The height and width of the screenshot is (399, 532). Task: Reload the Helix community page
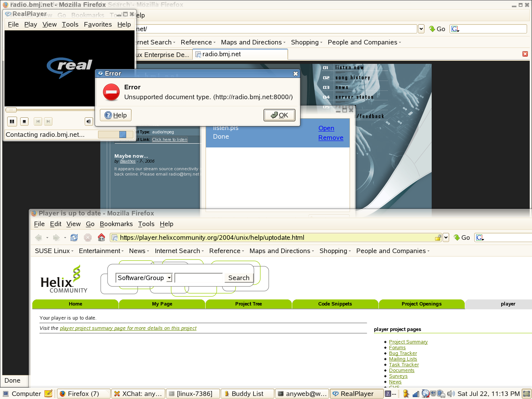click(74, 237)
